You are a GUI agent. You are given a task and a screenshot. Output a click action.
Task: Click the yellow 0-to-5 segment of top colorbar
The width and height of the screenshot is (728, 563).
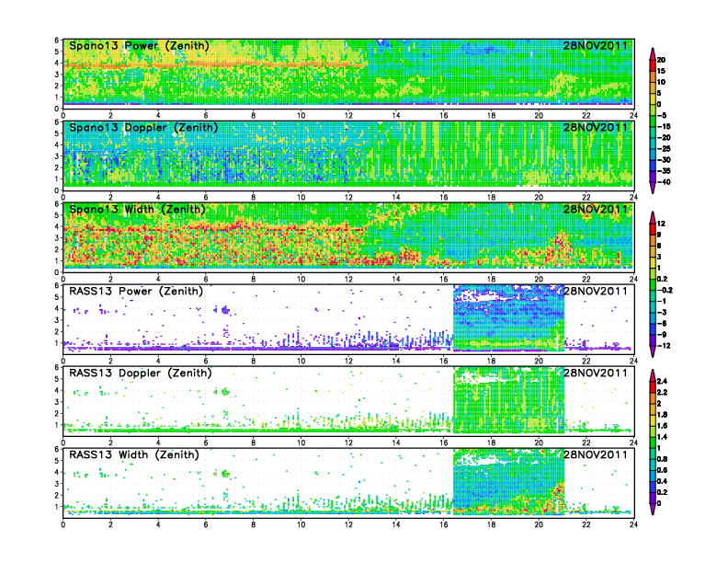pyautogui.click(x=653, y=99)
